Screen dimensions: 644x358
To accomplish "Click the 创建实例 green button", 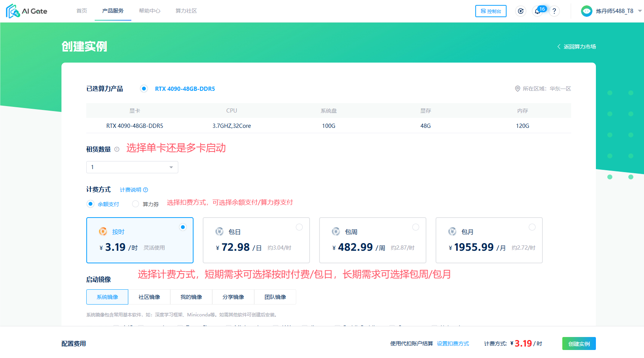I will pyautogui.click(x=579, y=343).
